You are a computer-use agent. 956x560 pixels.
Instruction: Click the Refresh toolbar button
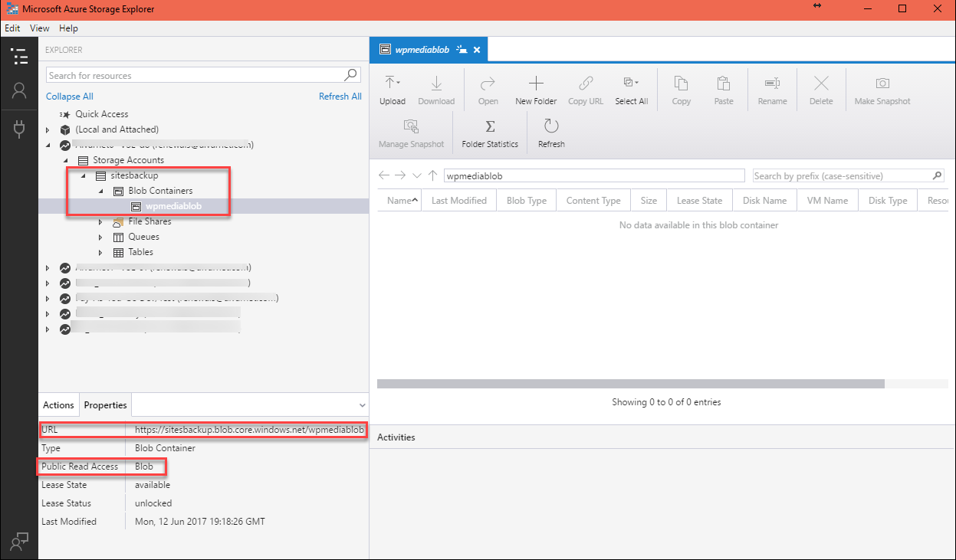pyautogui.click(x=551, y=133)
